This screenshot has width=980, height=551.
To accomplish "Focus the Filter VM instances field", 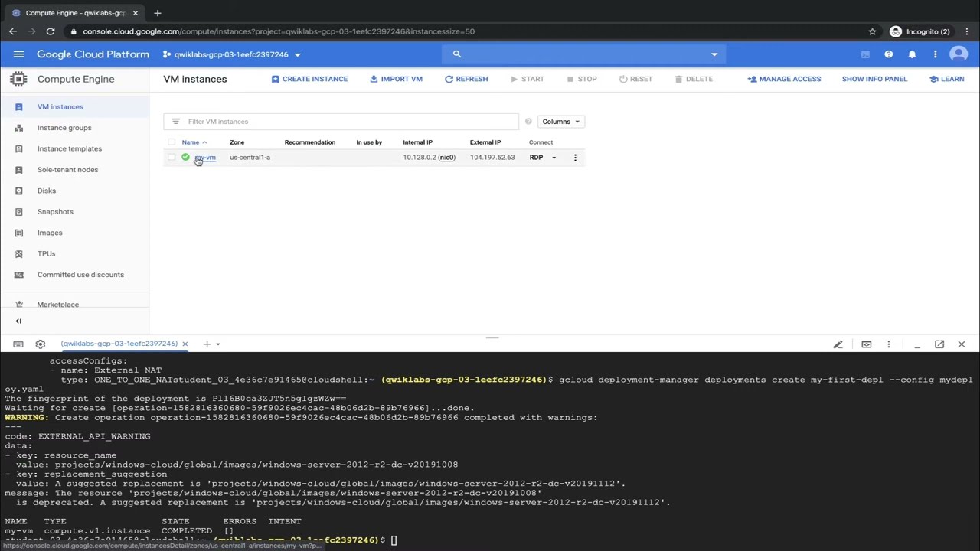I will [x=341, y=122].
